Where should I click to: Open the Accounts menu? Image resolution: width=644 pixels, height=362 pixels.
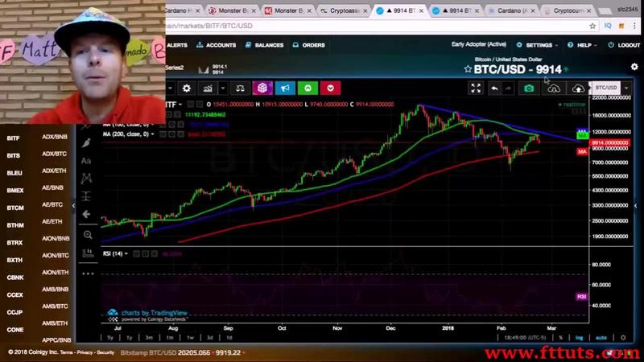(216, 45)
